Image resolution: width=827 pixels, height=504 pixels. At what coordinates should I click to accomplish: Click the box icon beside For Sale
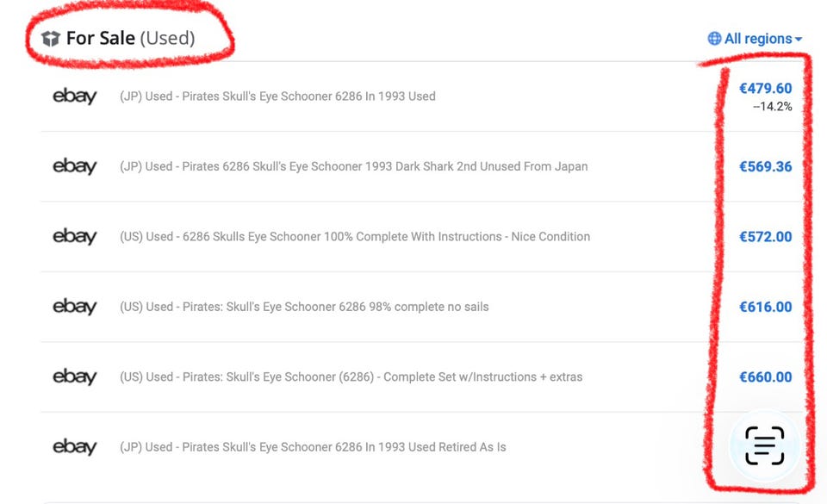51,39
